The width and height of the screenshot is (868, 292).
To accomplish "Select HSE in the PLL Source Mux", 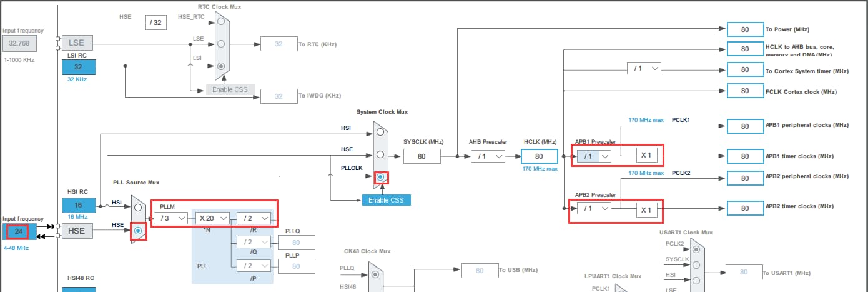I will coord(138,231).
